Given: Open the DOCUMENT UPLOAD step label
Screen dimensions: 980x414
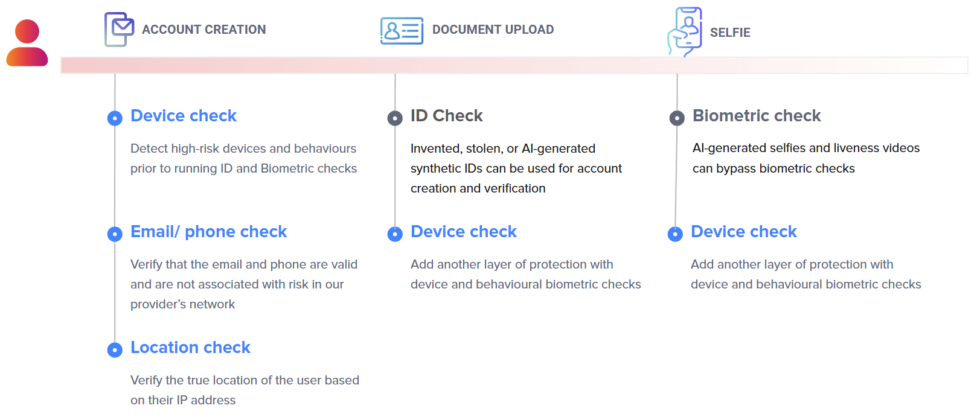Looking at the screenshot, I should tap(493, 30).
